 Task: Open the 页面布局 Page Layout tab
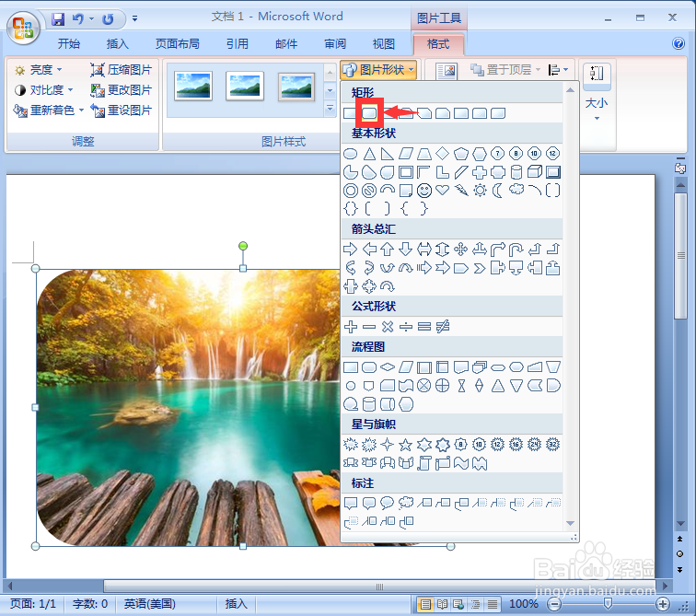click(177, 43)
